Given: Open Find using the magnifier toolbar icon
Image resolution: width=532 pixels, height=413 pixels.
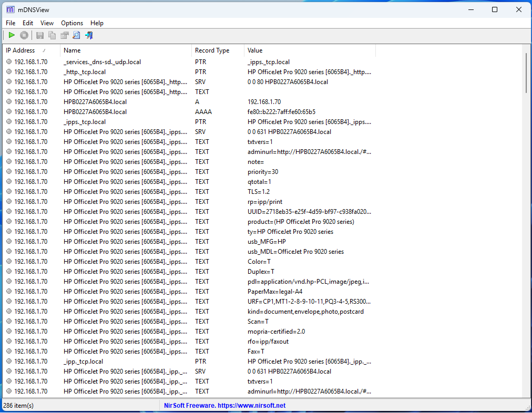Looking at the screenshot, I should click(x=77, y=35).
